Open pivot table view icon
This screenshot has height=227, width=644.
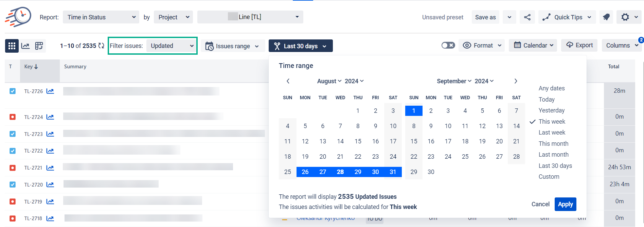tap(39, 46)
